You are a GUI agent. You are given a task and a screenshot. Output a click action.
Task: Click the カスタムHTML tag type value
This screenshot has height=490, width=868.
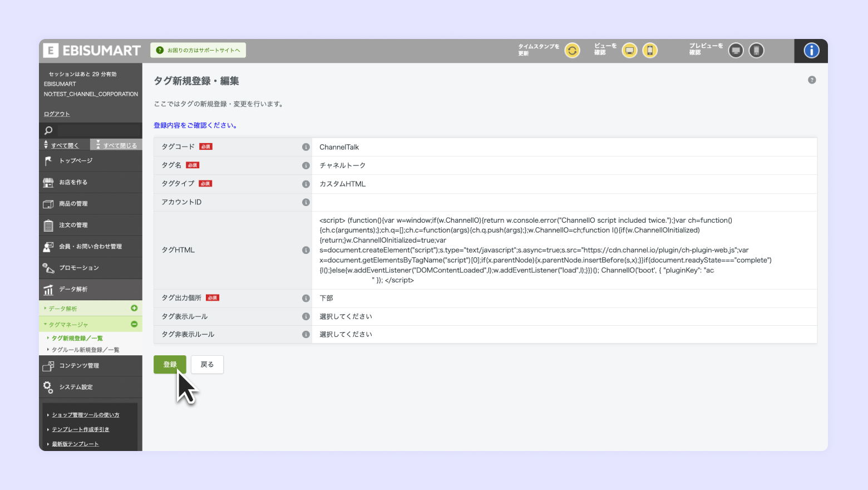(342, 184)
